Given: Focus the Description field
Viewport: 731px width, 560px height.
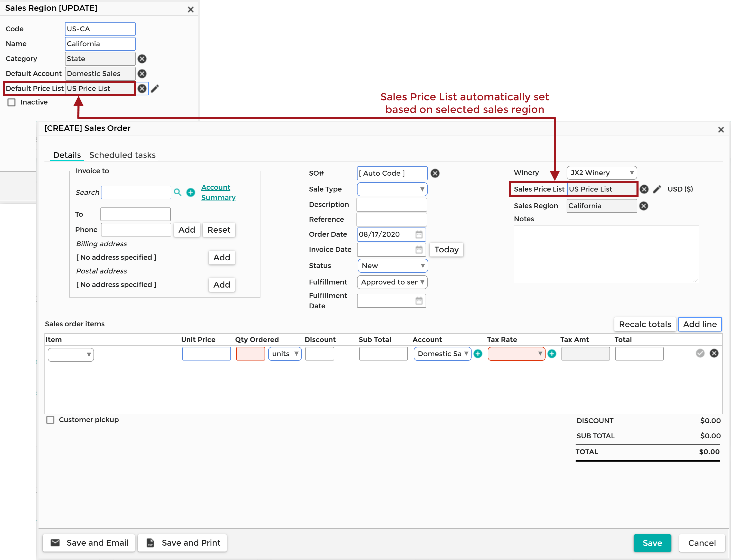Looking at the screenshot, I should 392,205.
